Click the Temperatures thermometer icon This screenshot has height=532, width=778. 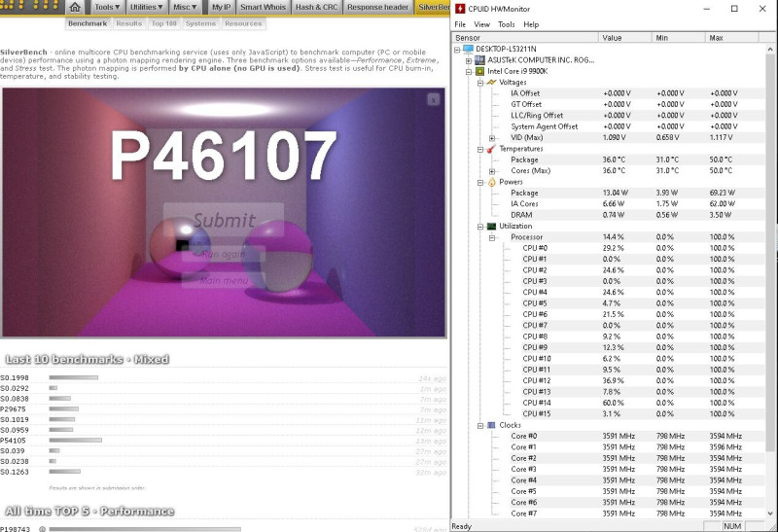(491, 149)
